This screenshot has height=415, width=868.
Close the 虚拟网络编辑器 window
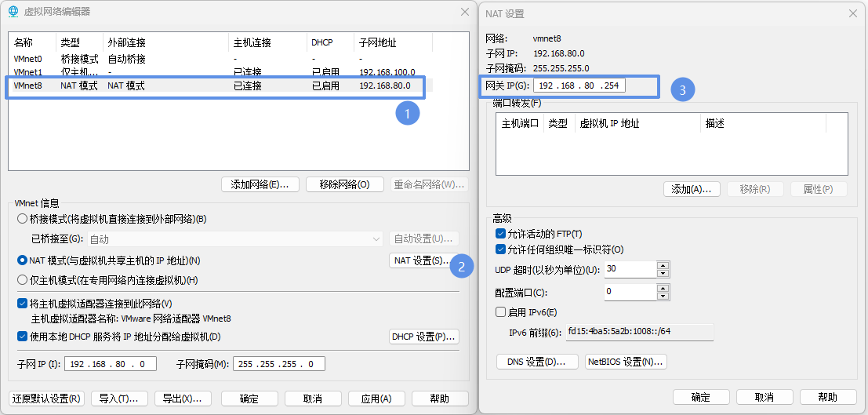point(460,12)
